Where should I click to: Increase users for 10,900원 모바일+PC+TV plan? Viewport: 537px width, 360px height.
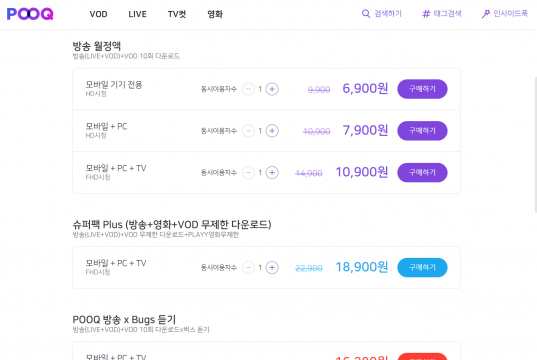(272, 173)
